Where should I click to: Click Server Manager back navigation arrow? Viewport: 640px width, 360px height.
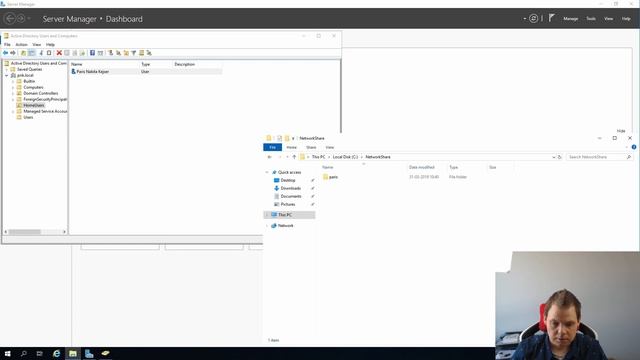coord(10,18)
